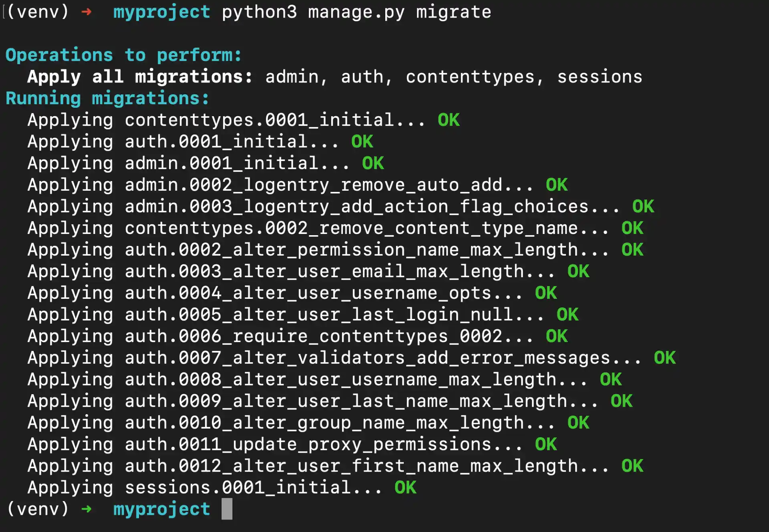The width and height of the screenshot is (769, 532).
Task: Click the Operations to perform heading
Action: (x=123, y=55)
